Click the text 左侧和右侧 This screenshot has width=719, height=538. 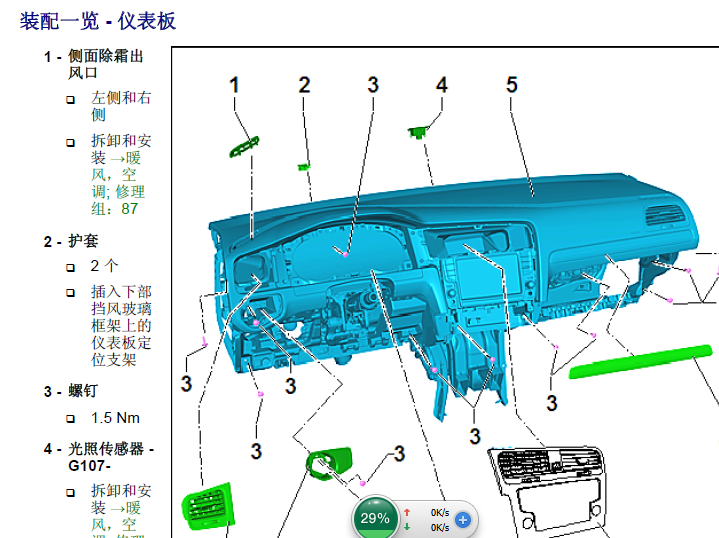121,106
